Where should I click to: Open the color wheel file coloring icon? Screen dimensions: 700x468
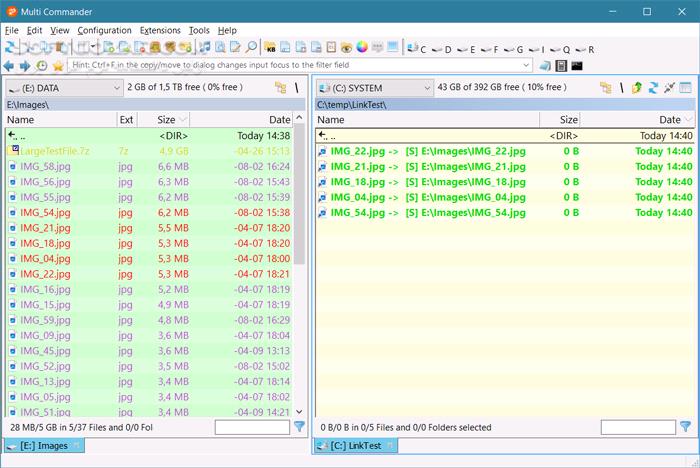362,47
